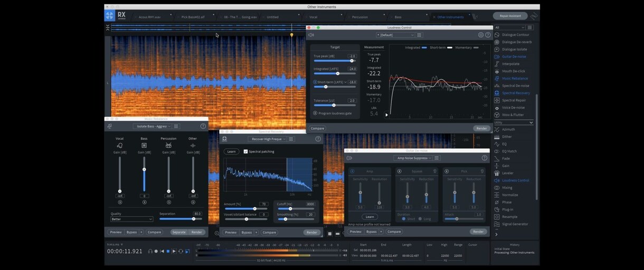Viewport: 644px width, 270px height.
Task: Click Separate in Music Rebalance
Action: click(179, 232)
